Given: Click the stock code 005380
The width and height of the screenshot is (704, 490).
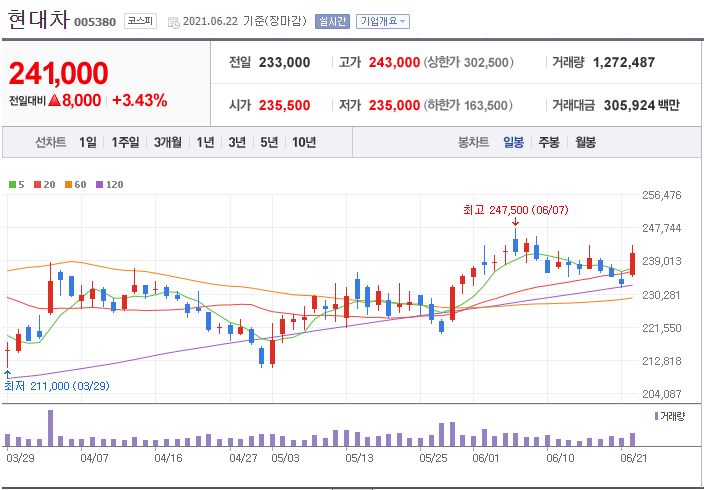Looking at the screenshot, I should click(95, 22).
